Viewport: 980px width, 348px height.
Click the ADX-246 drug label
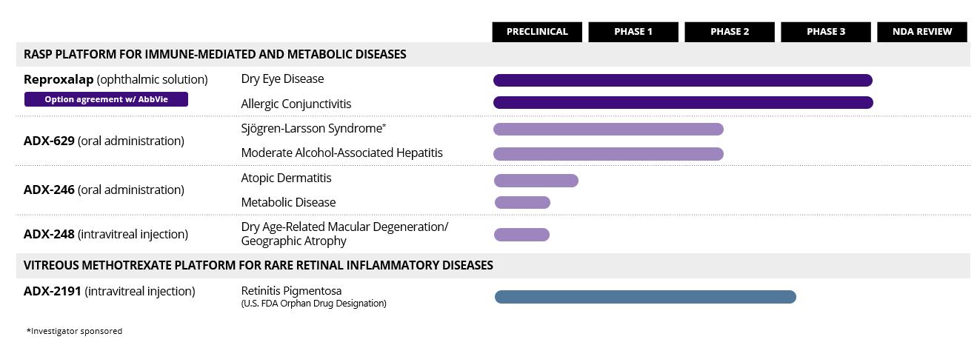(104, 190)
